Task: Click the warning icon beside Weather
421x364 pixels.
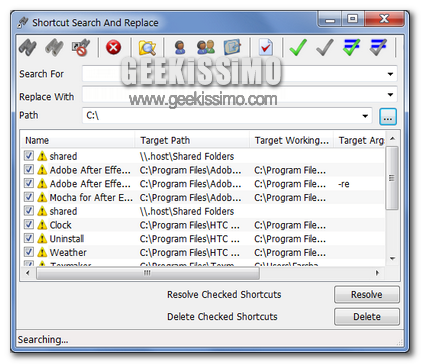Action: (x=42, y=252)
